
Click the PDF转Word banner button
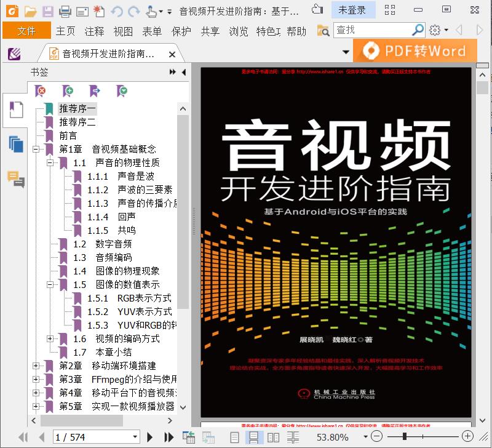[415, 50]
